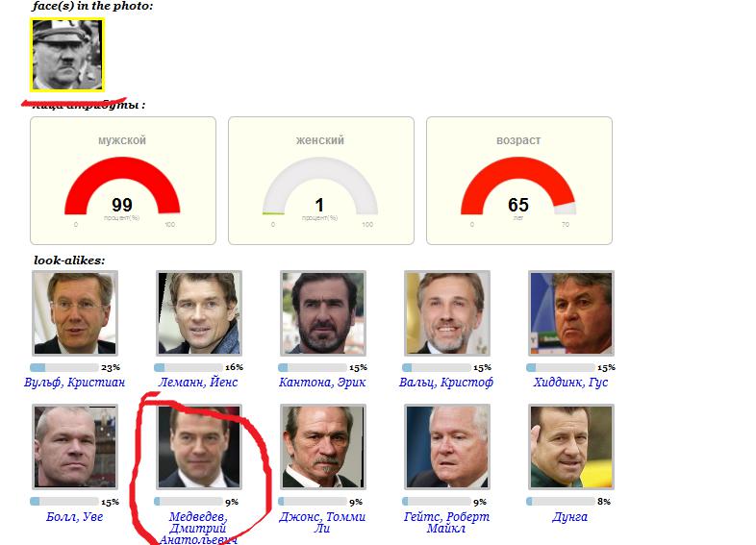The width and height of the screenshot is (756, 545).
Task: Open the Леманн, Йенс link
Action: (x=198, y=383)
